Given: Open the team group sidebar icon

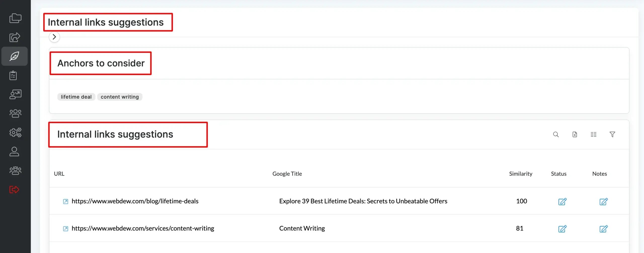Looking at the screenshot, I should 15,113.
